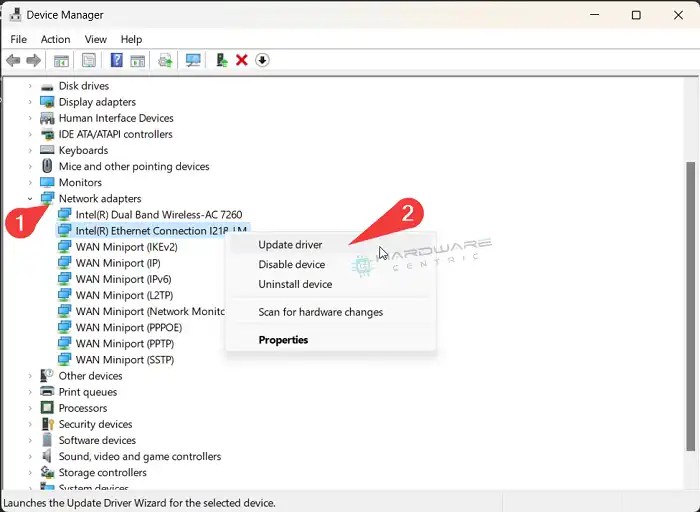This screenshot has width=700, height=512.
Task: Open the File menu
Action: point(18,39)
